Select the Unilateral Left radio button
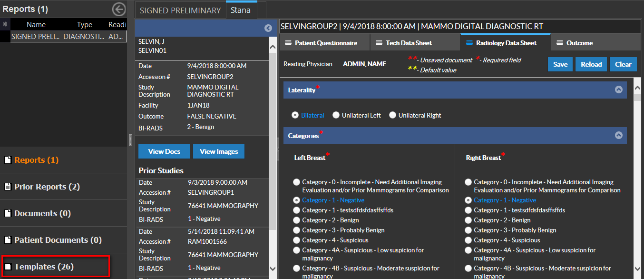Screen dimensions: 644x279 click(x=336, y=115)
